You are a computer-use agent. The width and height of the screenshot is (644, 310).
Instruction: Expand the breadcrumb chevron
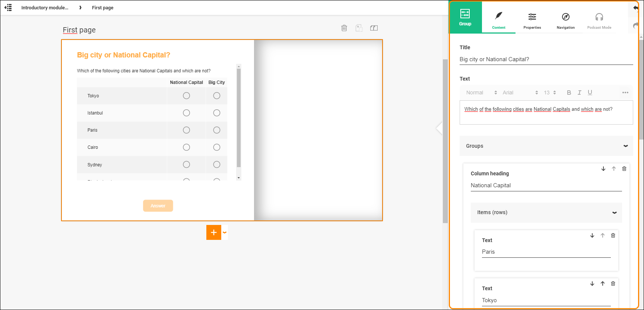click(80, 7)
